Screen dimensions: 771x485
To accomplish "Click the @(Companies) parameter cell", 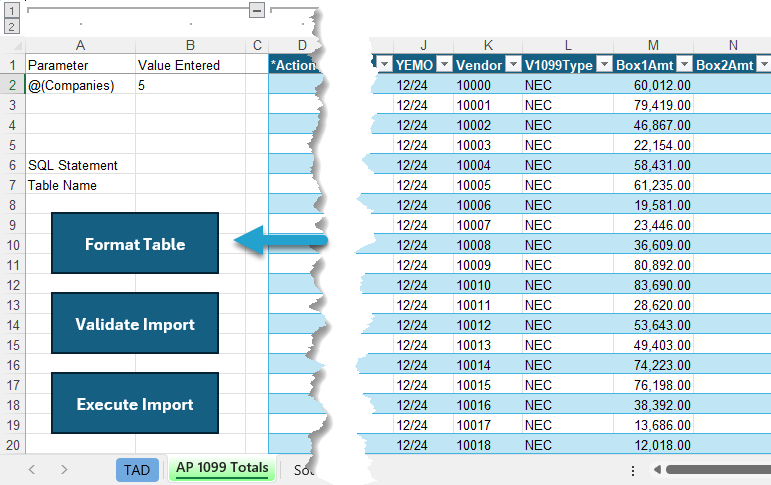I will (80, 85).
